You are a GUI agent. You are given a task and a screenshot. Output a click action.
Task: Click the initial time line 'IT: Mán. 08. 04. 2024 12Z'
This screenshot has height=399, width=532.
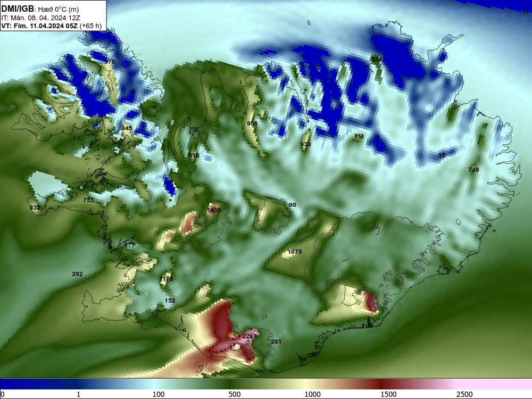click(41, 18)
